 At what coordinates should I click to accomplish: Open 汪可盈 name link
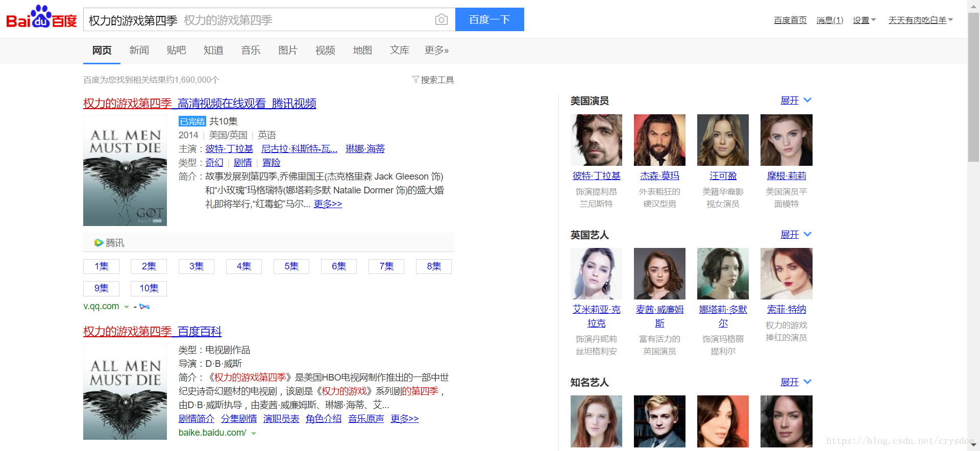[x=723, y=176]
